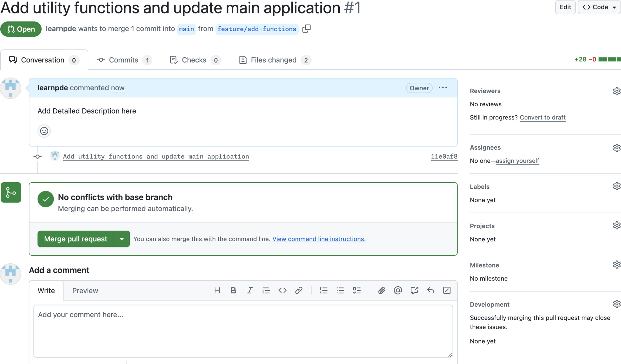Click into the Add your comment text area

coord(243,331)
